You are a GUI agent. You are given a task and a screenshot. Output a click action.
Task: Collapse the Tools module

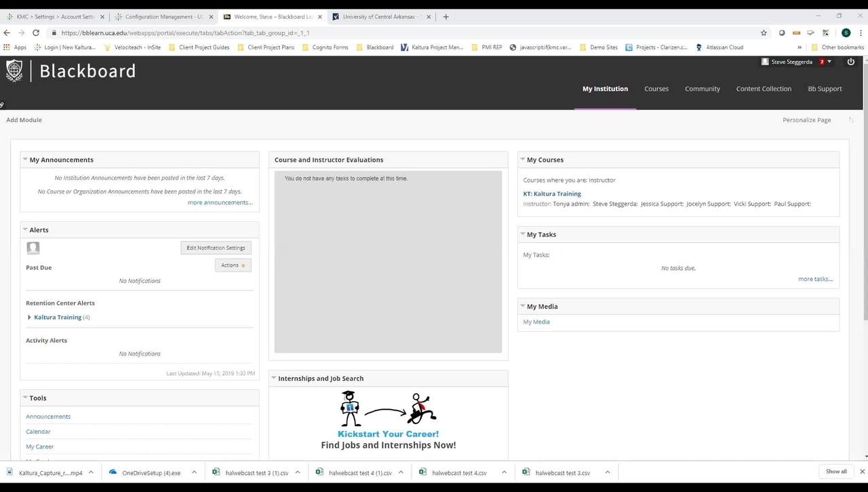[x=25, y=398]
